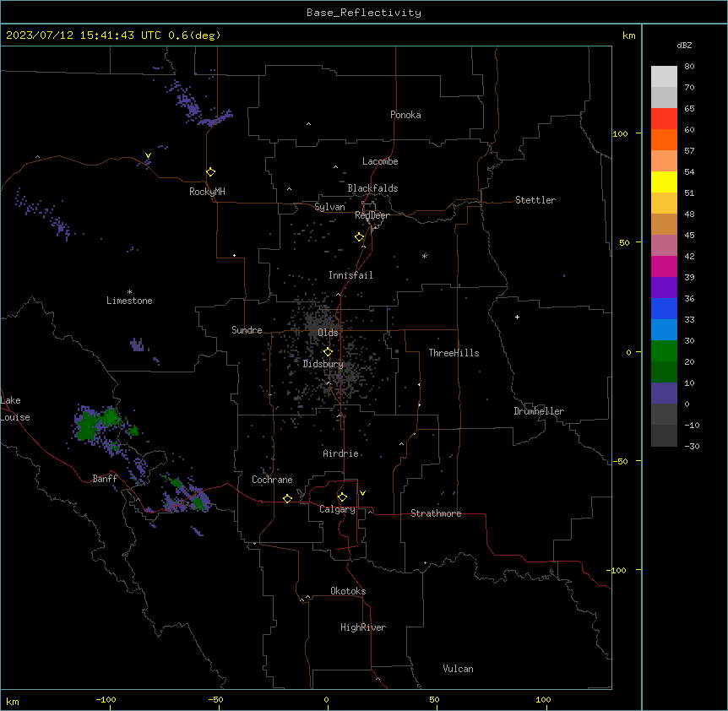728x711 pixels.
Task: Pick the bright yellow 54–51 dBZ swatch
Action: (x=664, y=182)
